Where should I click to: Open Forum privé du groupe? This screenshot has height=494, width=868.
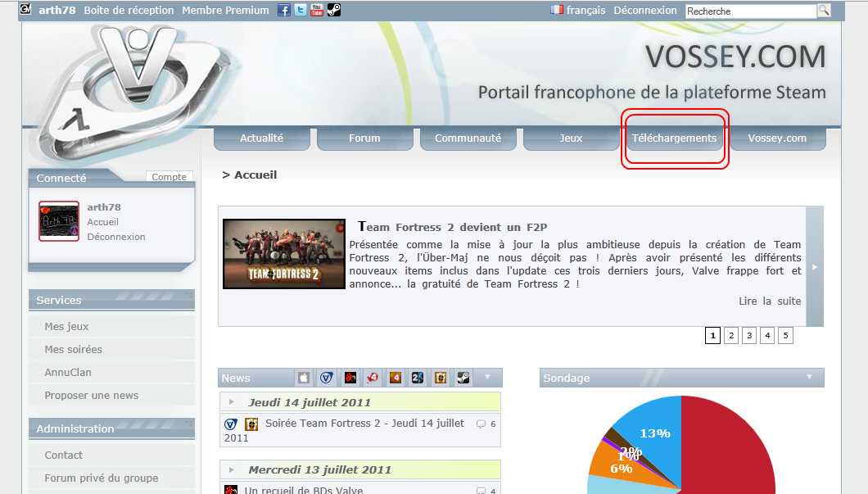tap(111, 478)
